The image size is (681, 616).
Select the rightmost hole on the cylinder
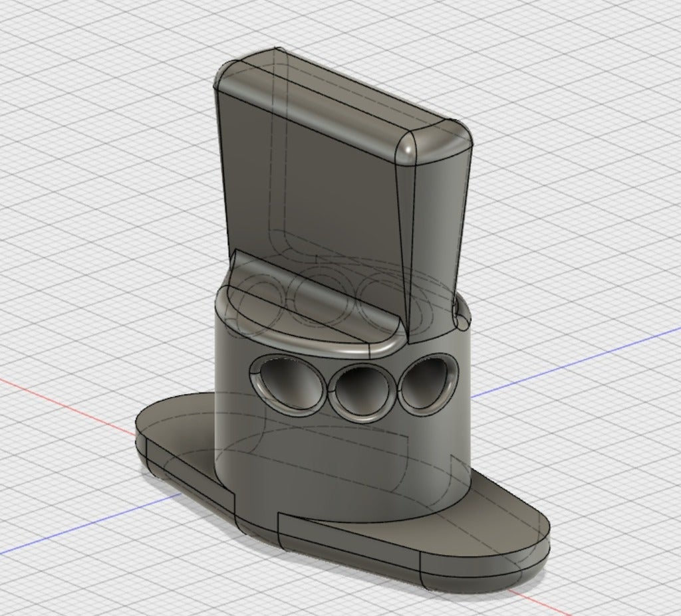(x=429, y=383)
